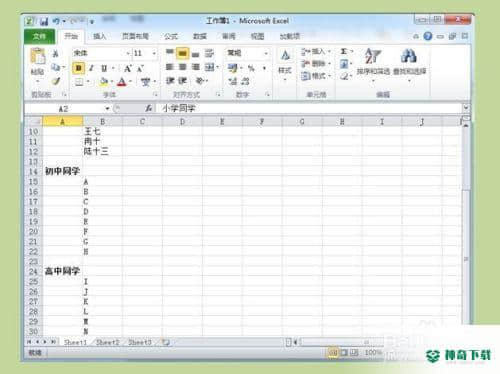This screenshot has height=374, width=500.
Task: Open the 文件 File tab
Action: coord(39,36)
